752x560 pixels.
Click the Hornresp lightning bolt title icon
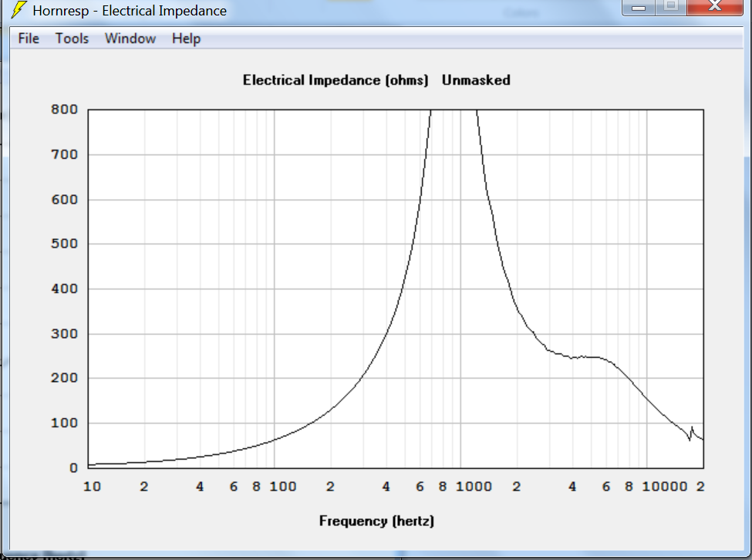[x=19, y=9]
